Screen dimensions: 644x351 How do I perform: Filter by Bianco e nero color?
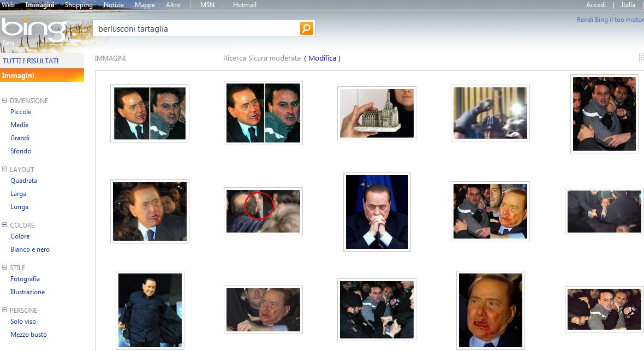click(x=30, y=249)
